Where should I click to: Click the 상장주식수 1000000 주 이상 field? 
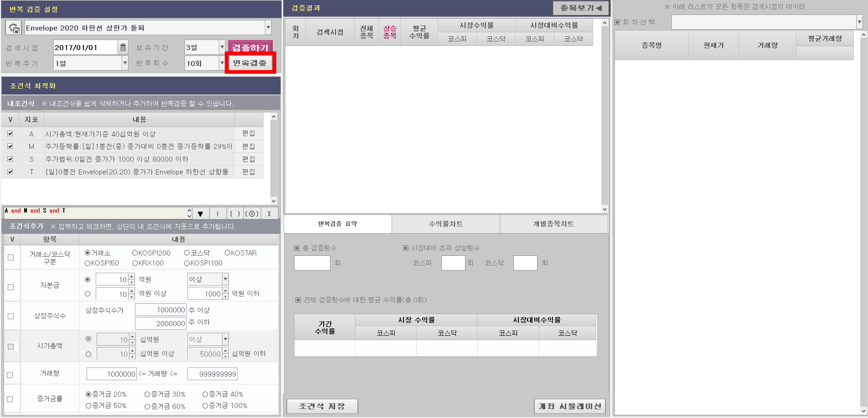pyautogui.click(x=160, y=310)
